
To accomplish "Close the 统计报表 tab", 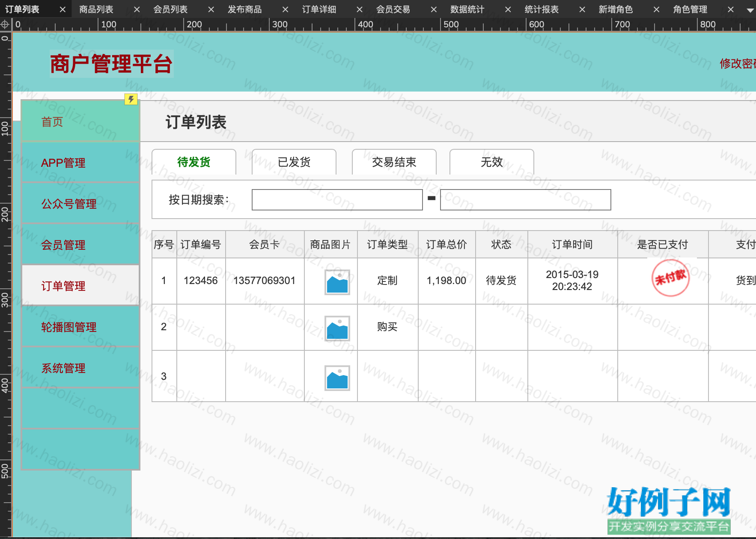I will pos(582,9).
